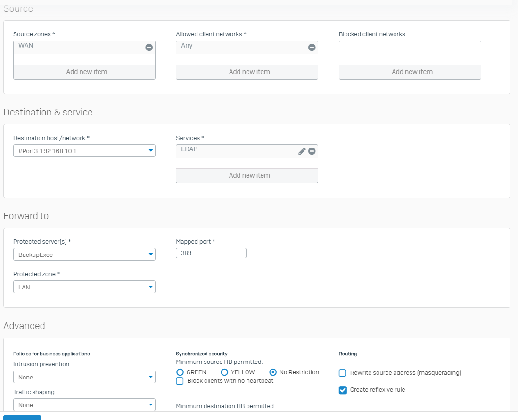Uncheck Create reflexive rule
Image resolution: width=518 pixels, height=420 pixels.
[343, 390]
